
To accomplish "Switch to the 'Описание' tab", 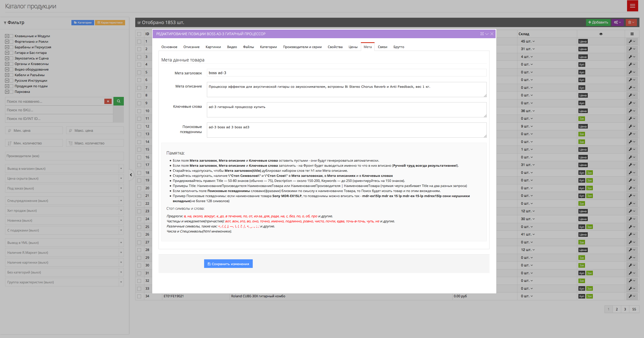I will [x=191, y=47].
